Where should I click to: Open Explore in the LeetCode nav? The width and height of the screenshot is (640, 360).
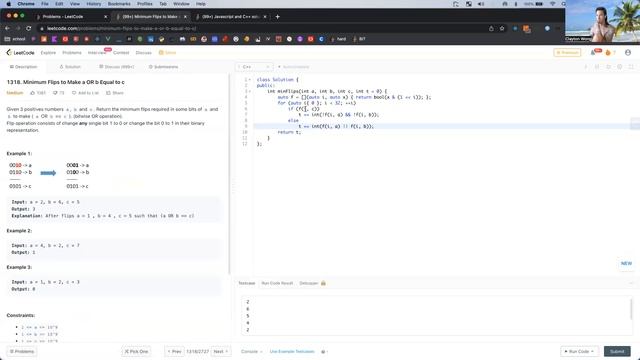[x=48, y=53]
